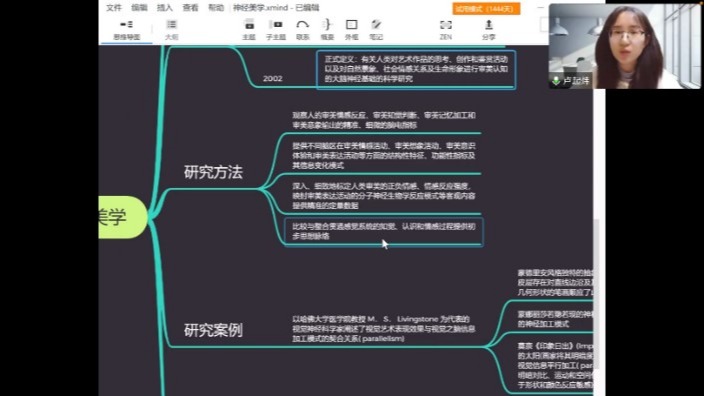Select the 研究方法 branch topic
The width and height of the screenshot is (705, 396).
(213, 172)
